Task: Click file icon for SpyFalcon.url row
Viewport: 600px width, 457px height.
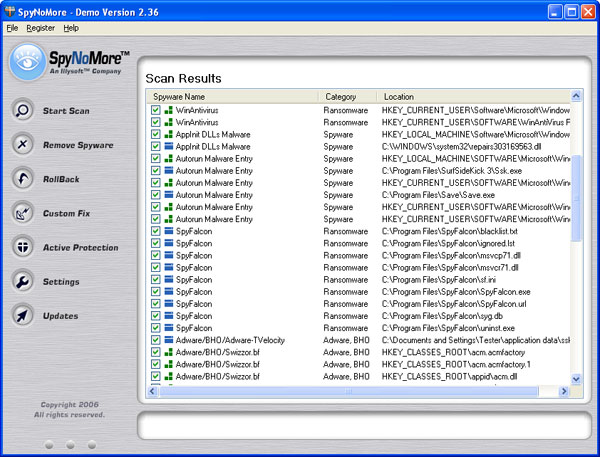Action: click(169, 304)
